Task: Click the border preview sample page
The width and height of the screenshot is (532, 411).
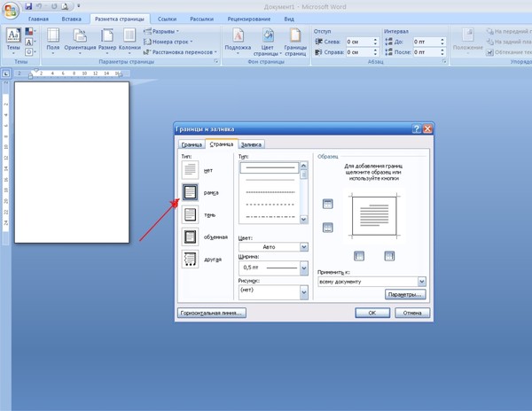Action: tap(374, 216)
